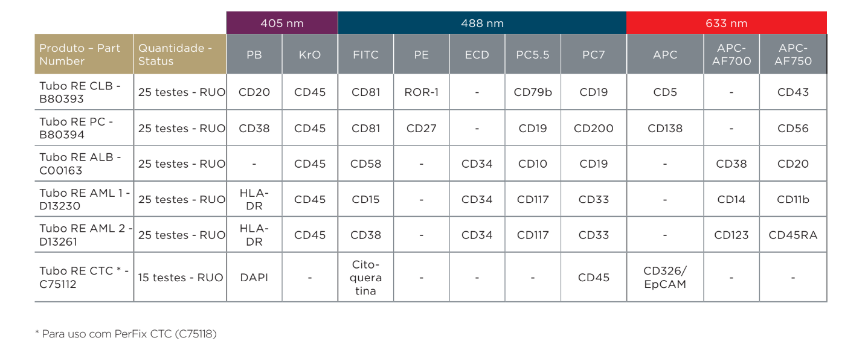Select the CD79b cell

(533, 92)
